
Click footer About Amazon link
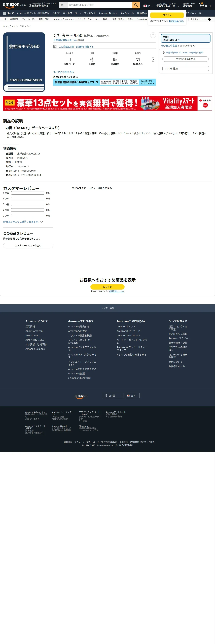click(x=34, y=331)
